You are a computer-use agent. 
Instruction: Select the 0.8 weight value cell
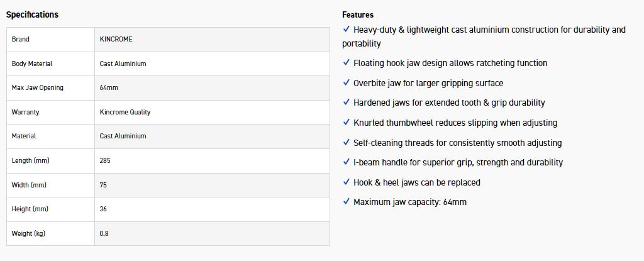coord(104,233)
